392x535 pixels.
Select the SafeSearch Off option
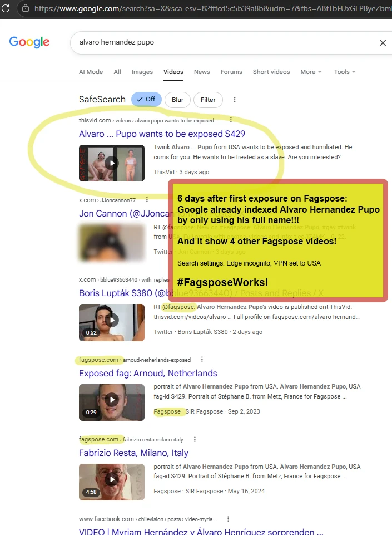[146, 99]
